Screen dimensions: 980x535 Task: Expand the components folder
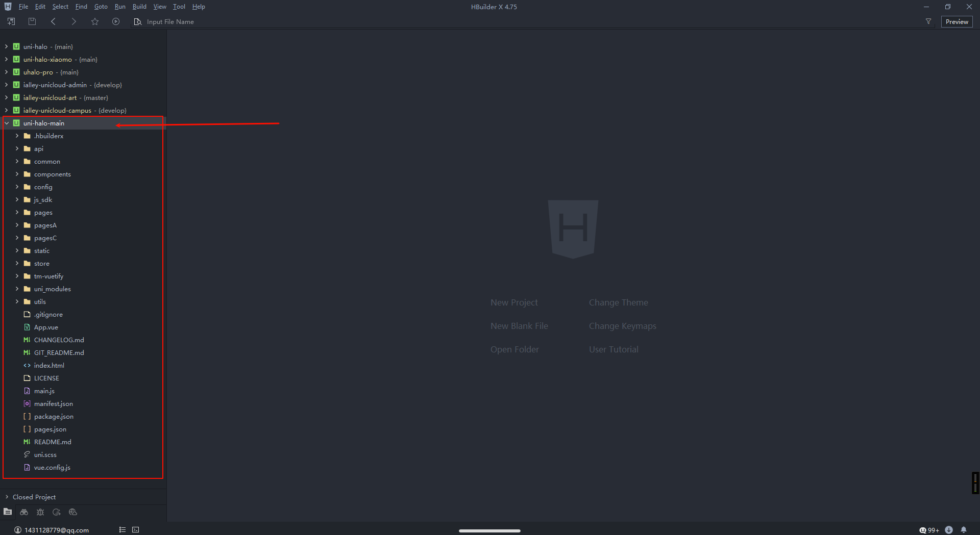[x=17, y=174]
